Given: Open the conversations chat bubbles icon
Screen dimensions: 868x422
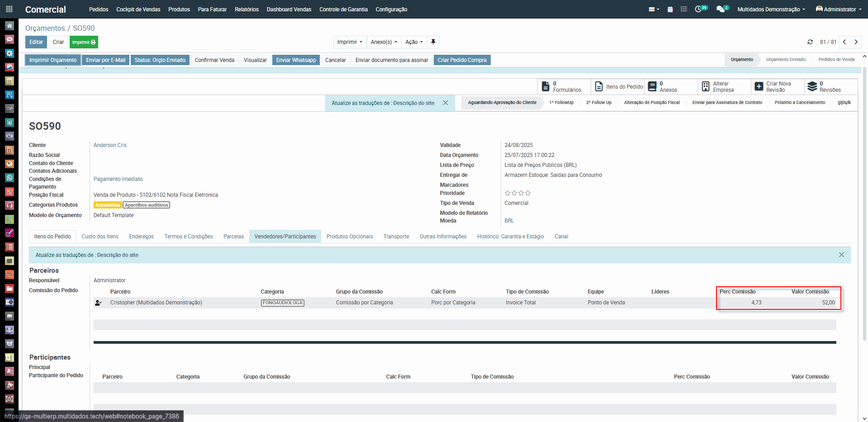Looking at the screenshot, I should click(x=721, y=9).
